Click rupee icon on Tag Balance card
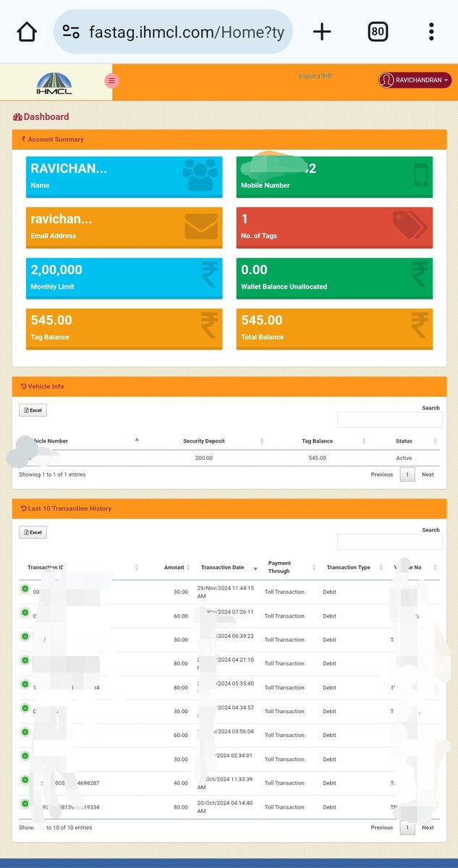 pyautogui.click(x=209, y=325)
